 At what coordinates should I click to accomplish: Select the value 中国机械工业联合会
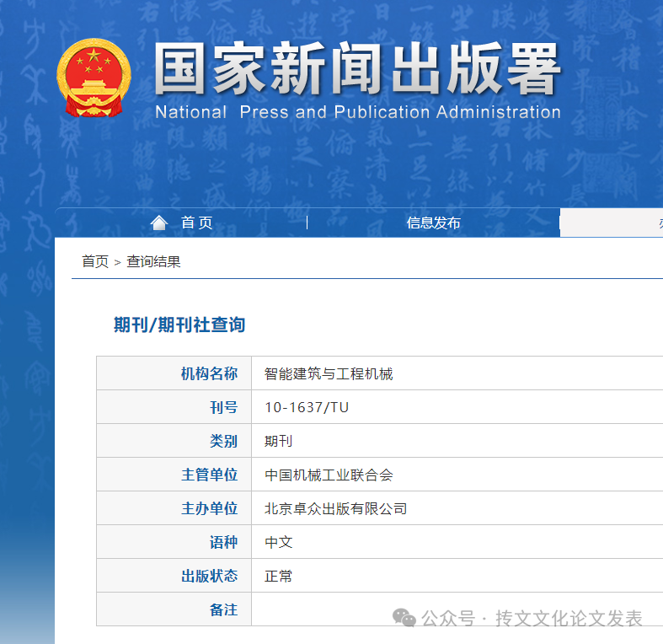pyautogui.click(x=329, y=475)
